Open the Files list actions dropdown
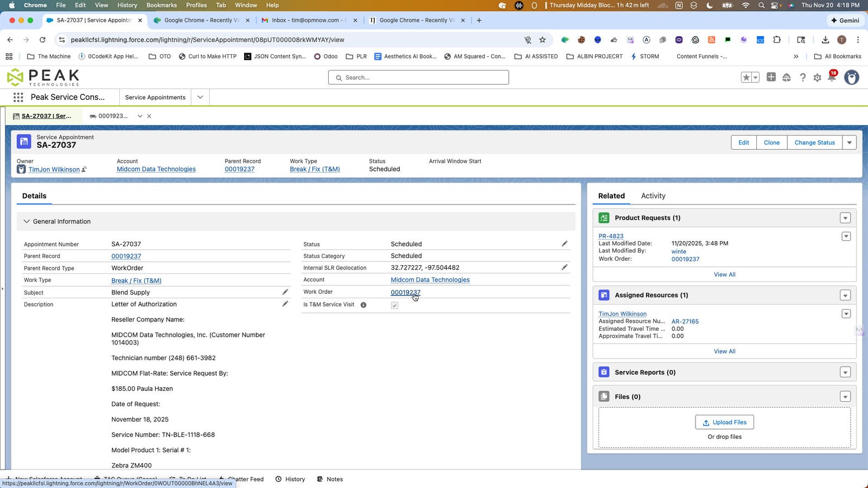 [x=845, y=397]
